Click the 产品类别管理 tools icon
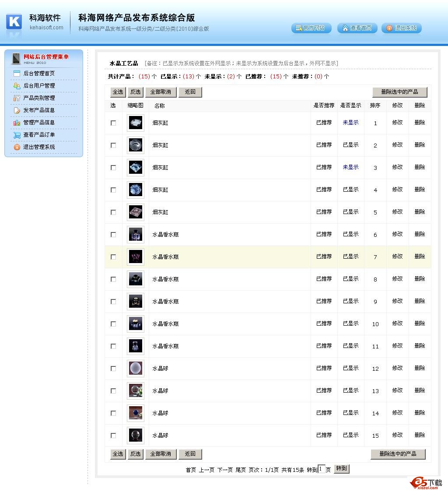The height and width of the screenshot is (492, 448). 17,98
